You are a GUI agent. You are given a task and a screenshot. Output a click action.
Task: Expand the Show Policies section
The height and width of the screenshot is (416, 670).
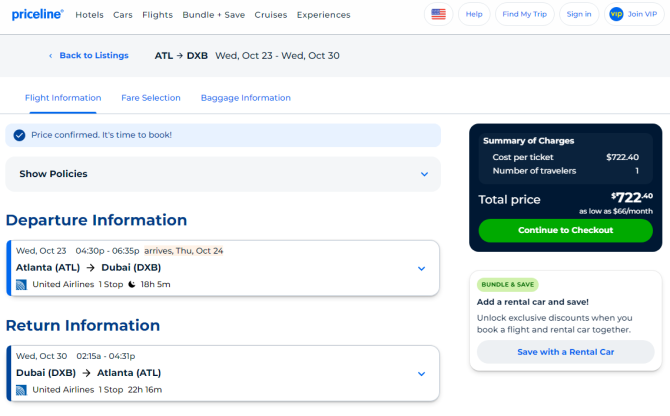point(223,174)
